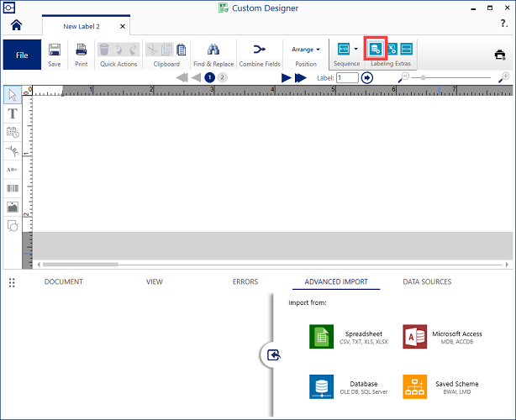Viewport: 516px width, 420px height.
Task: Select the Text tool in left toolbar
Action: [x=13, y=113]
